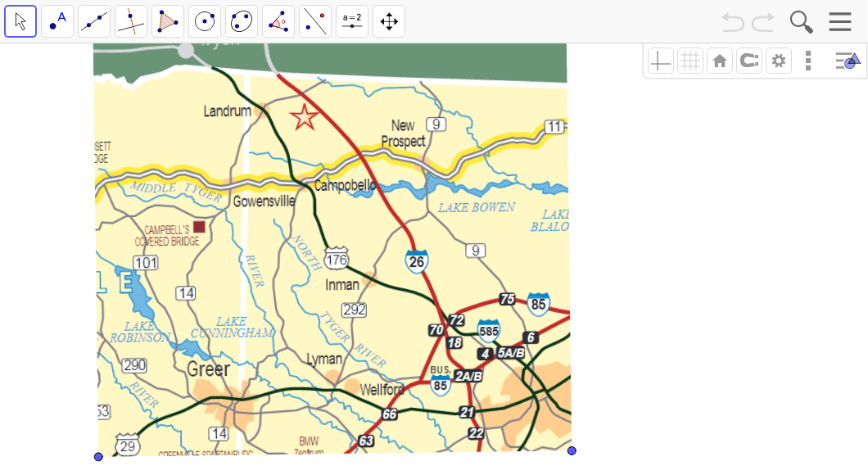Open the point capturing magnet options

[x=749, y=61]
